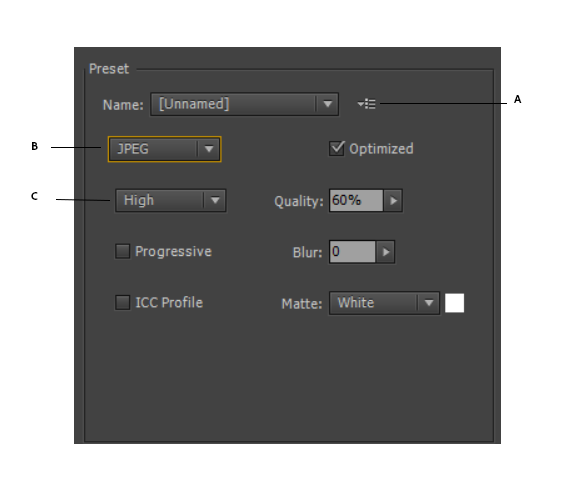Click the white Matte color swatch
576x500 pixels.
point(454,303)
